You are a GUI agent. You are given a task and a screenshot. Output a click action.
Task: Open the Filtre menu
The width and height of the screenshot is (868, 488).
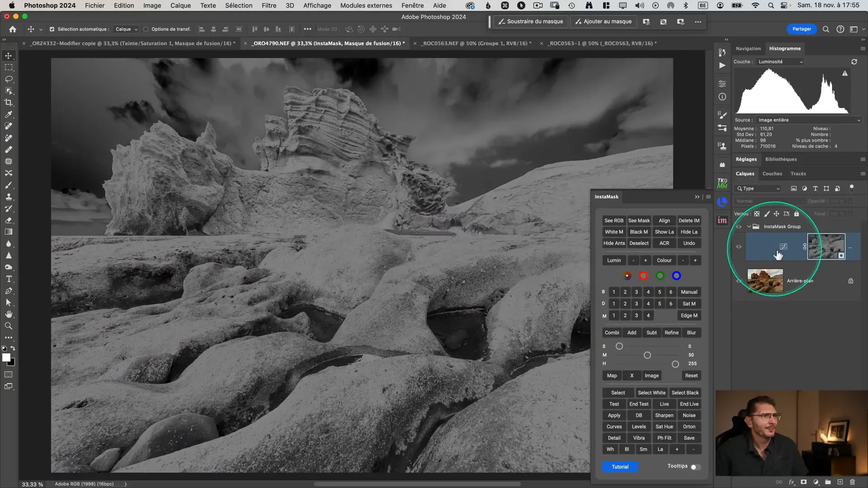[x=269, y=5]
